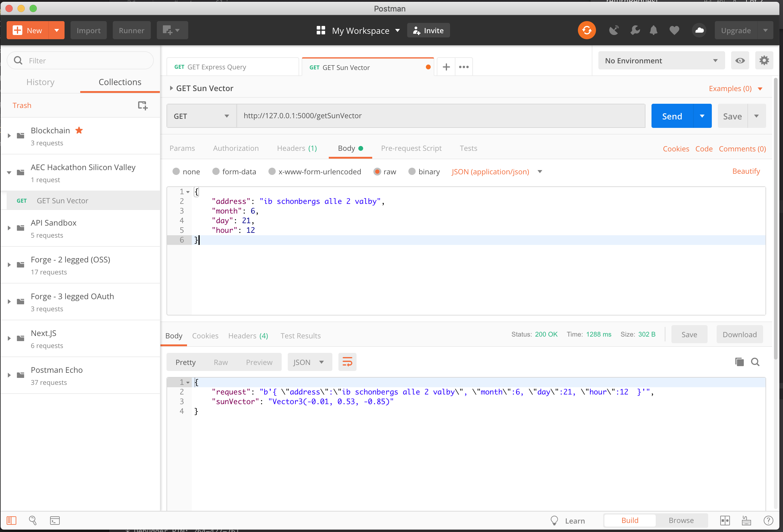Open the No Environment dropdown
Screen dimensions: 783x532
[x=661, y=61]
